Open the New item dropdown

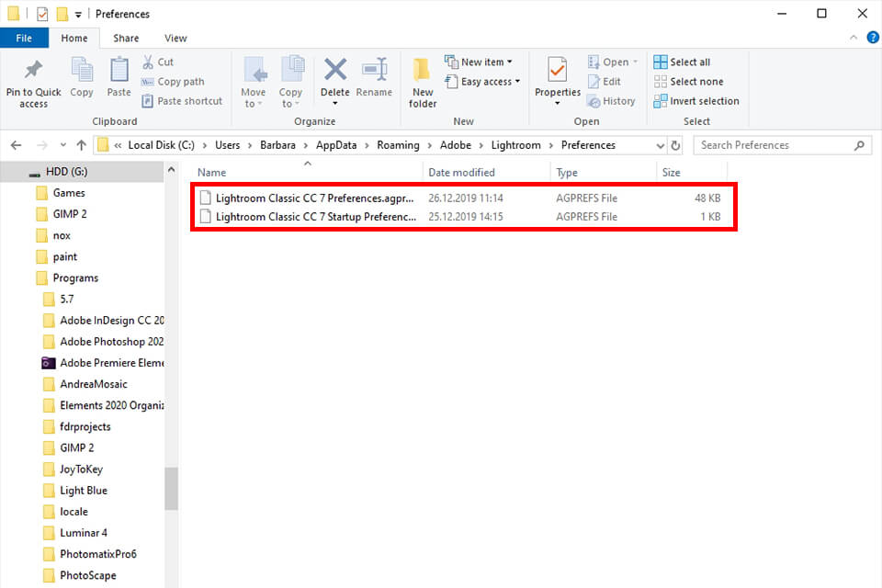[x=479, y=62]
